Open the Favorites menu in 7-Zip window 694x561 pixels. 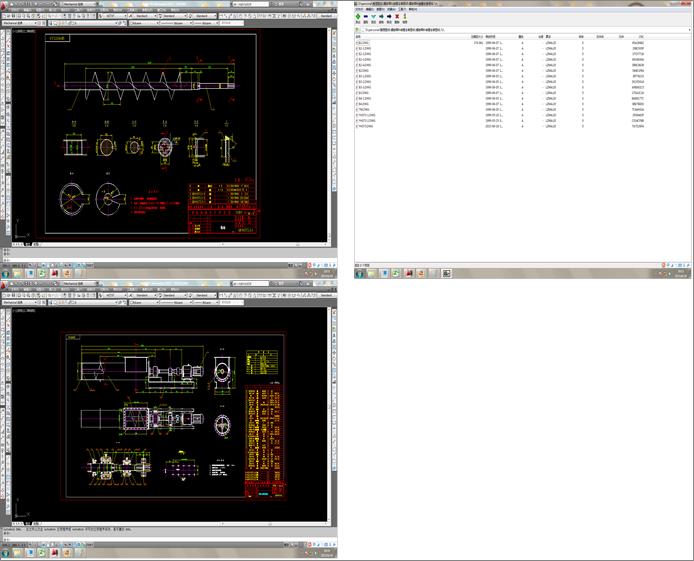tap(391, 9)
